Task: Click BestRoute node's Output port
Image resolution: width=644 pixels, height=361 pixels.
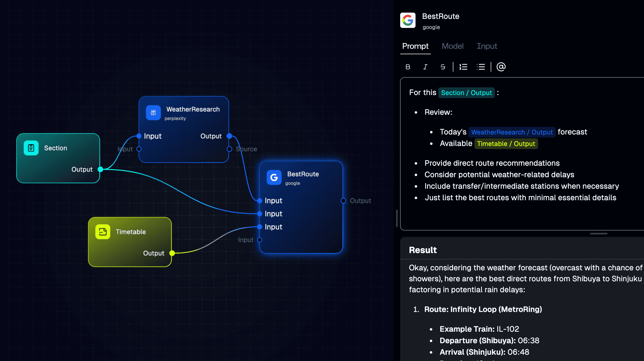Action: 343,201
